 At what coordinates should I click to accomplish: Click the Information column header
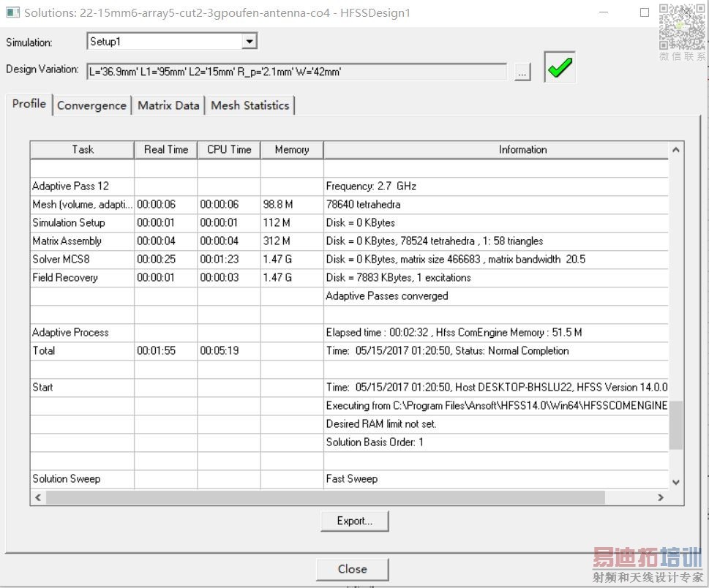[x=496, y=150]
